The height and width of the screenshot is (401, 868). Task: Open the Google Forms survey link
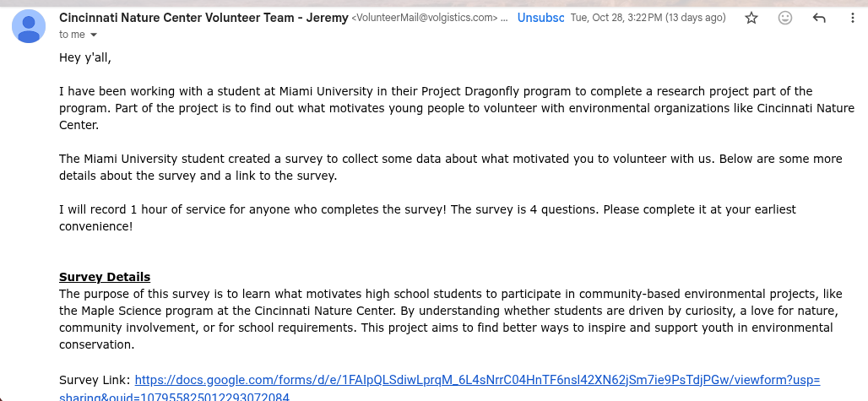477,380
